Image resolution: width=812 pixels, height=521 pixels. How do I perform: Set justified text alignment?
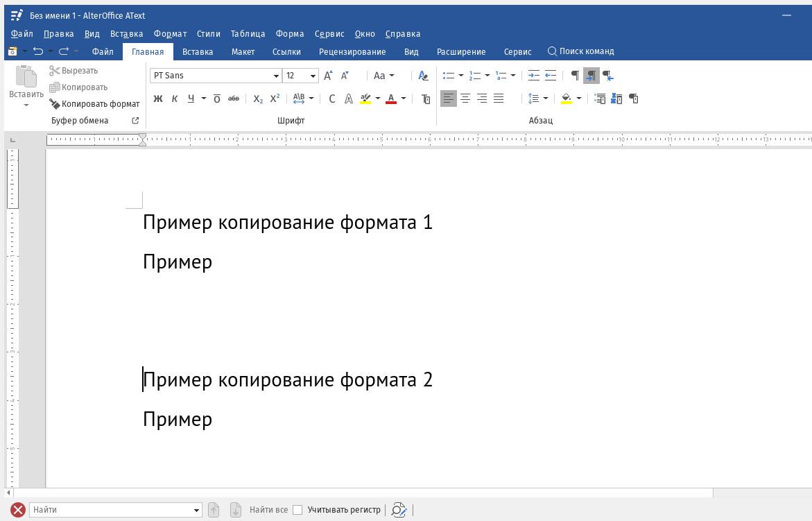click(498, 99)
